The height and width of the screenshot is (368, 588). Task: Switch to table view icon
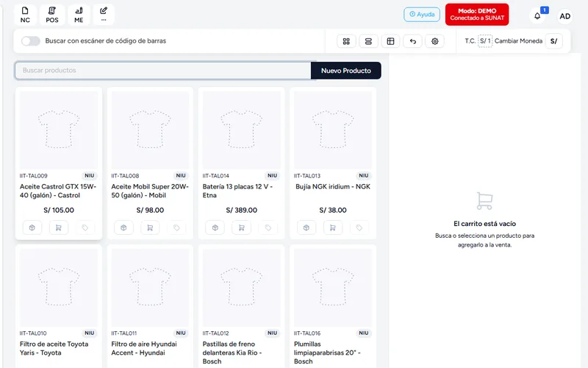(x=390, y=41)
